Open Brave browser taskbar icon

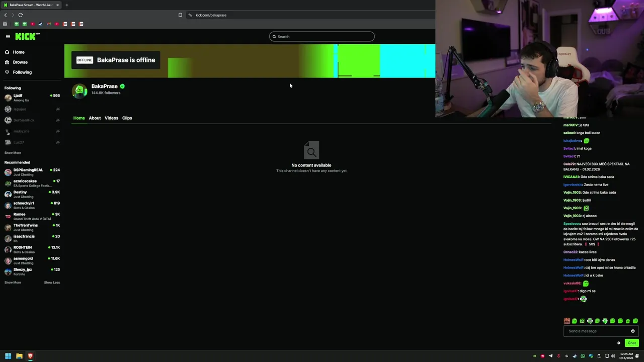[x=30, y=356]
